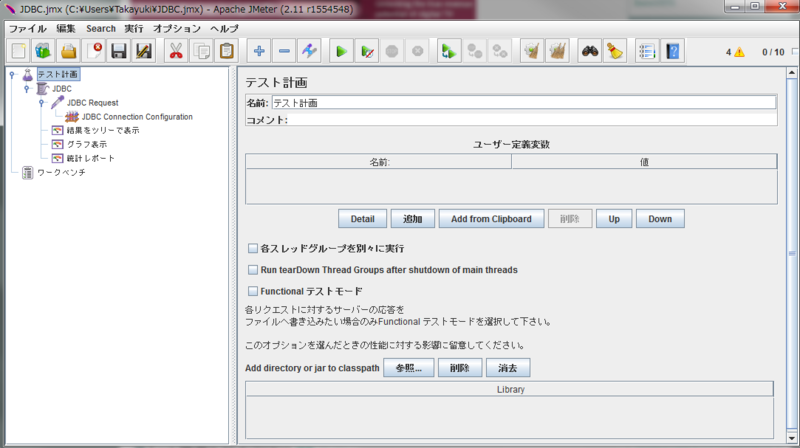Click the Paste clipboard icon

[x=227, y=51]
